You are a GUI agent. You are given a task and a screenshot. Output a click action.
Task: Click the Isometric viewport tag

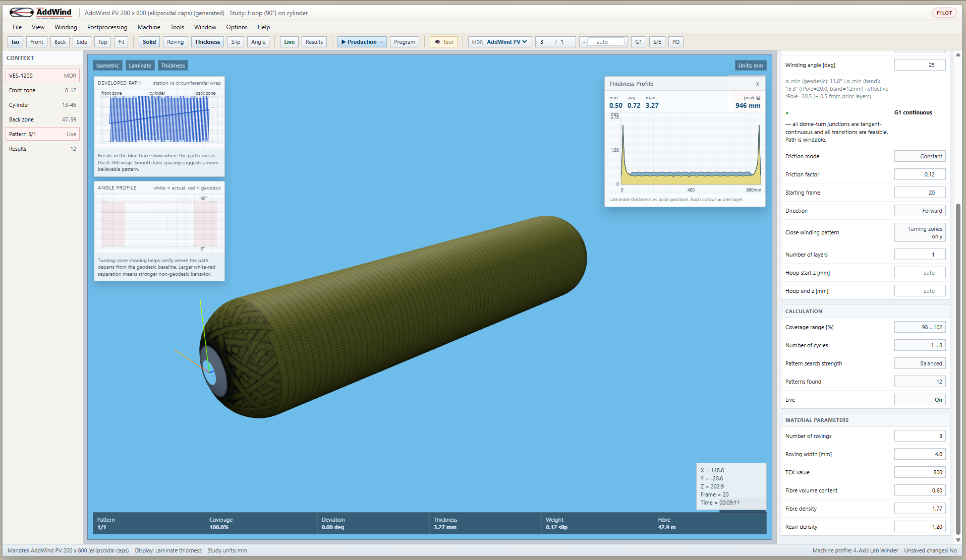click(107, 66)
